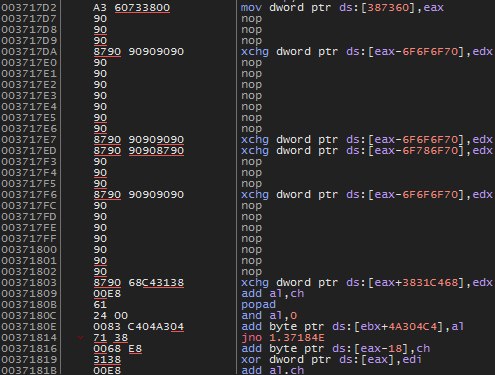Select address 00371803
This screenshot has width=495, height=375.
29,283
